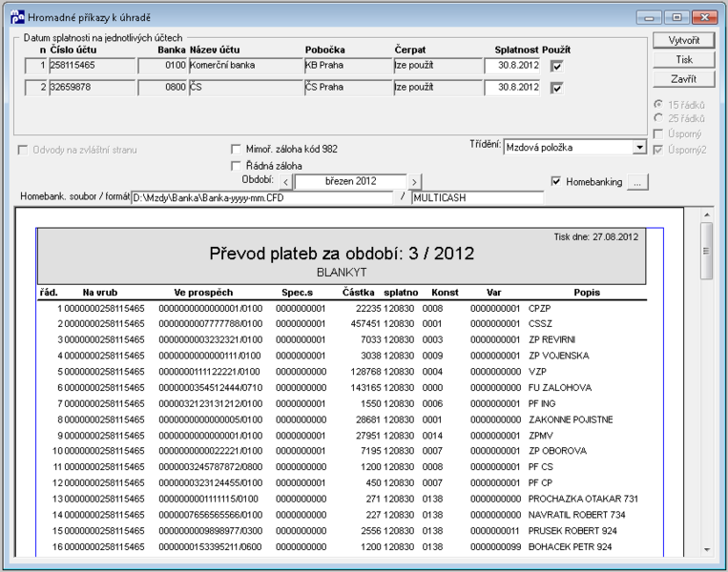Click the preview scrollbar down arrow
The image size is (728, 572).
click(x=707, y=550)
